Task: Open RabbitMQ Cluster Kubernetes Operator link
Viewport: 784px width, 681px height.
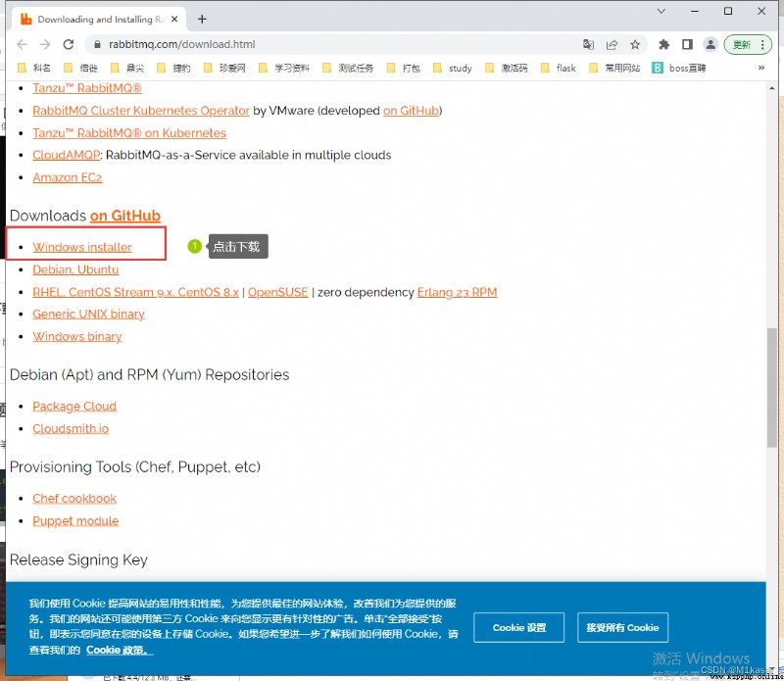Action: [140, 111]
